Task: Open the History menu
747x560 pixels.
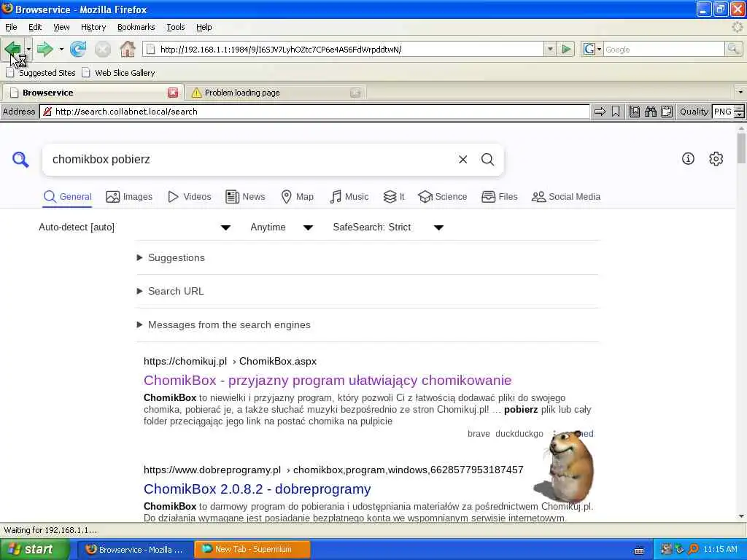Action: tap(93, 27)
